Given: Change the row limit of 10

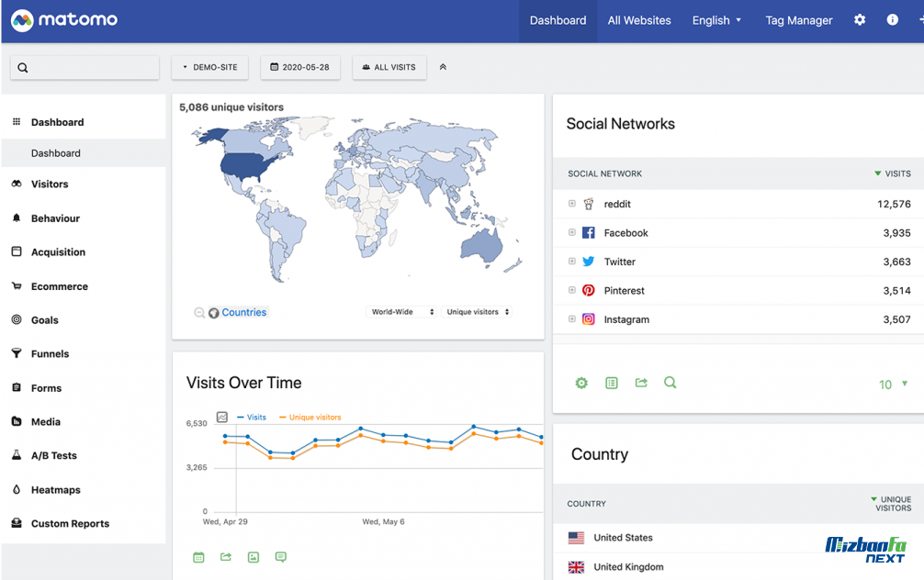Looking at the screenshot, I should click(893, 385).
